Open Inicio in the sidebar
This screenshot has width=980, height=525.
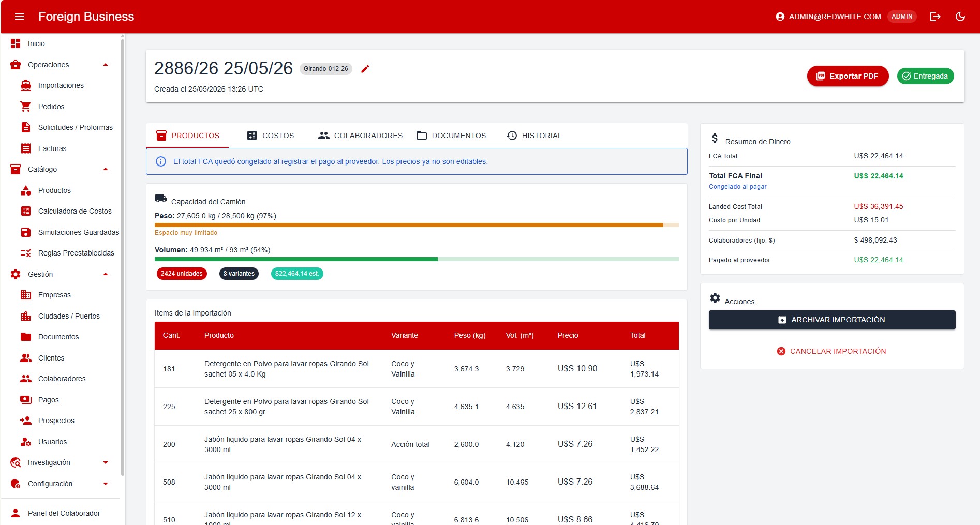tap(61, 43)
